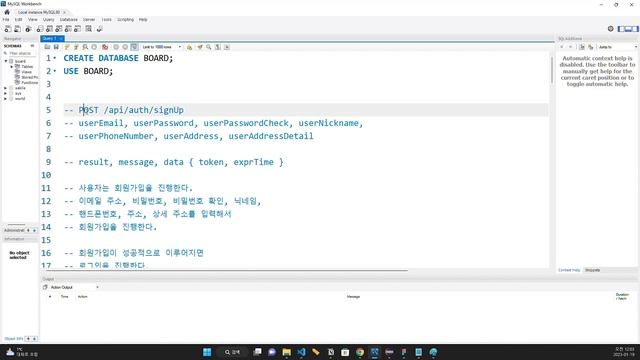The width and height of the screenshot is (640, 360).
Task: Switch to the Snippets tab
Action: (x=593, y=270)
